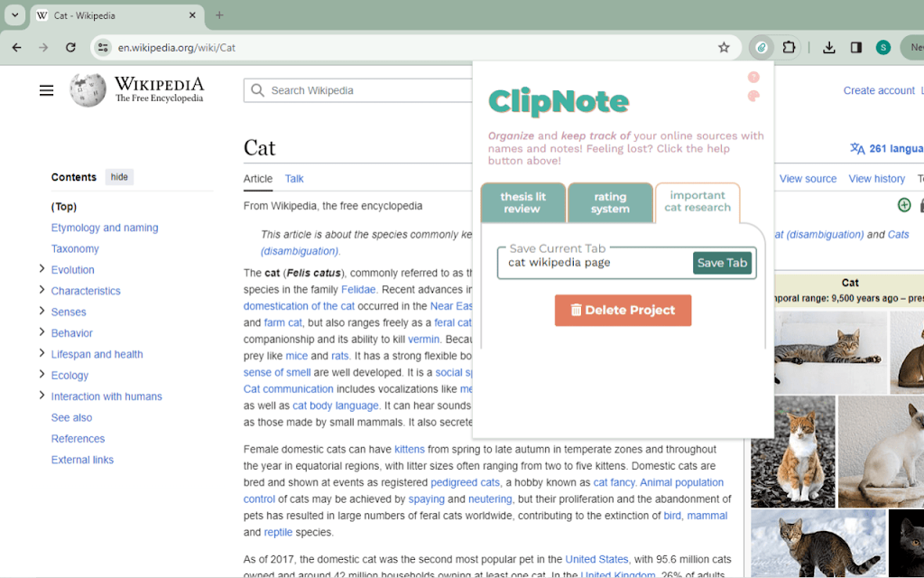Expand the Lifespan and health section
924x578 pixels.
click(x=42, y=353)
